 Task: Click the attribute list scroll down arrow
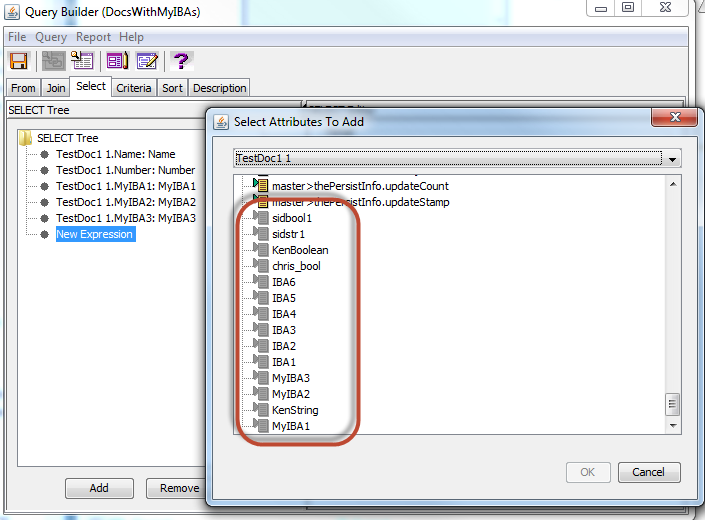point(673,425)
